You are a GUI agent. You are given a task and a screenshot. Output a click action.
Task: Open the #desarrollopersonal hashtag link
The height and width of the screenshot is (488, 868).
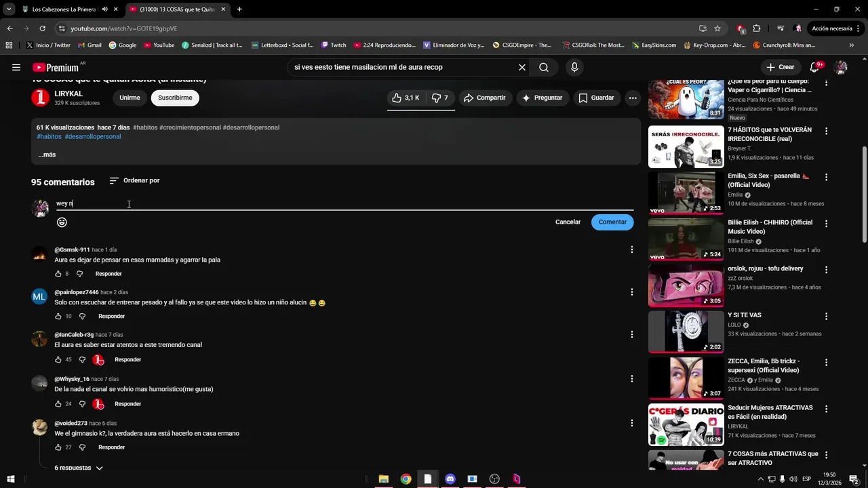pos(93,136)
